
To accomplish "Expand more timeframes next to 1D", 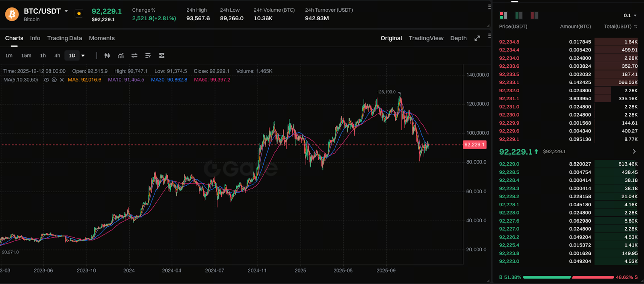I will tap(83, 56).
